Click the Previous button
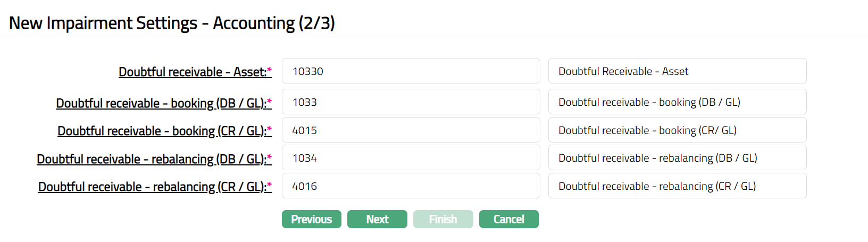The height and width of the screenshot is (242, 868). [x=311, y=219]
